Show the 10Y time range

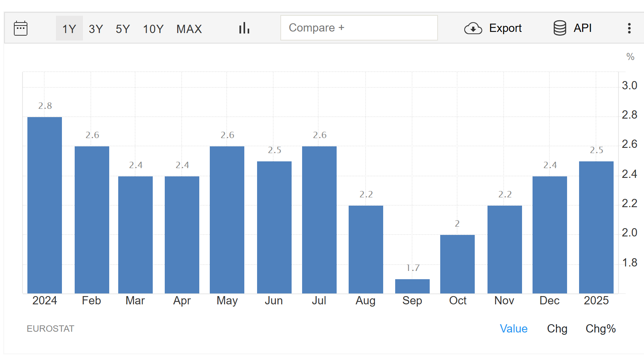tap(153, 29)
